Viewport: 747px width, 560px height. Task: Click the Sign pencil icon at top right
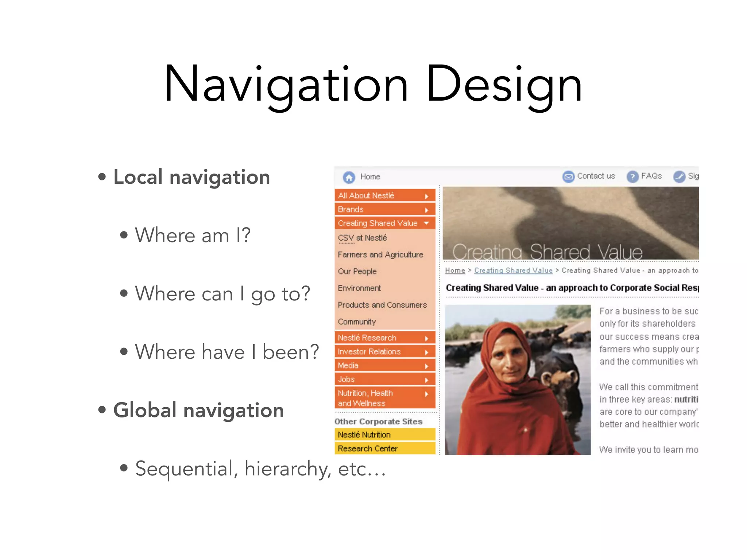click(679, 177)
